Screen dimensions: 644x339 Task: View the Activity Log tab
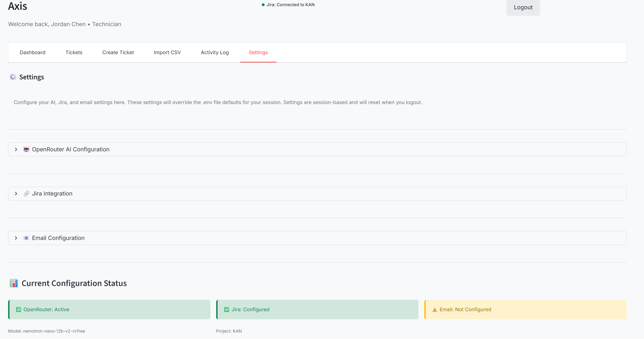click(x=215, y=53)
